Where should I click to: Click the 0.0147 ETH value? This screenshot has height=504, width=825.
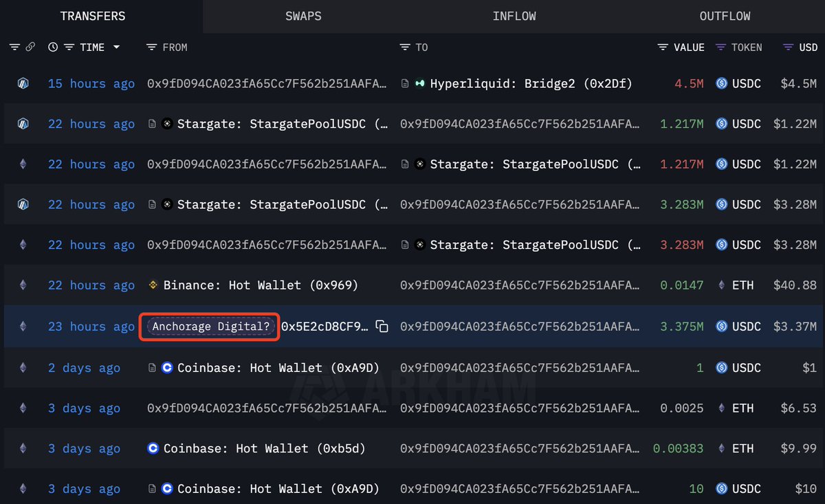click(x=682, y=285)
